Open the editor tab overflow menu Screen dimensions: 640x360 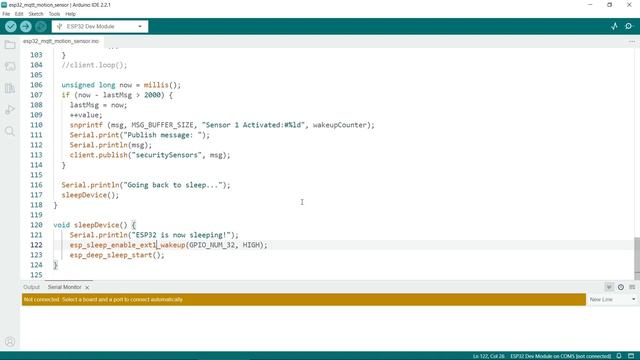pyautogui.click(x=632, y=41)
